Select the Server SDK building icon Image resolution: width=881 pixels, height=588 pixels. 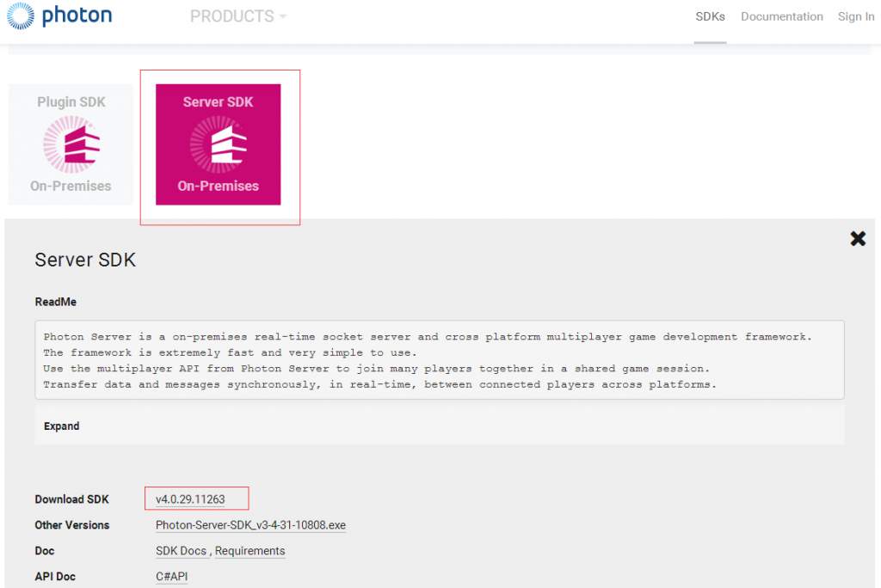pyautogui.click(x=219, y=143)
